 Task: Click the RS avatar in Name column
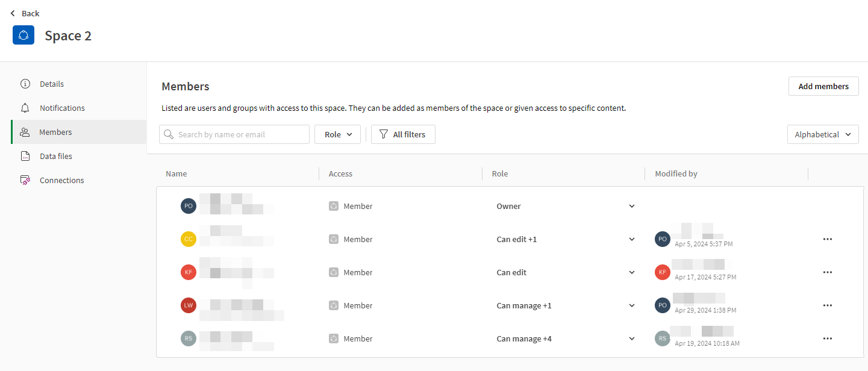[189, 338]
